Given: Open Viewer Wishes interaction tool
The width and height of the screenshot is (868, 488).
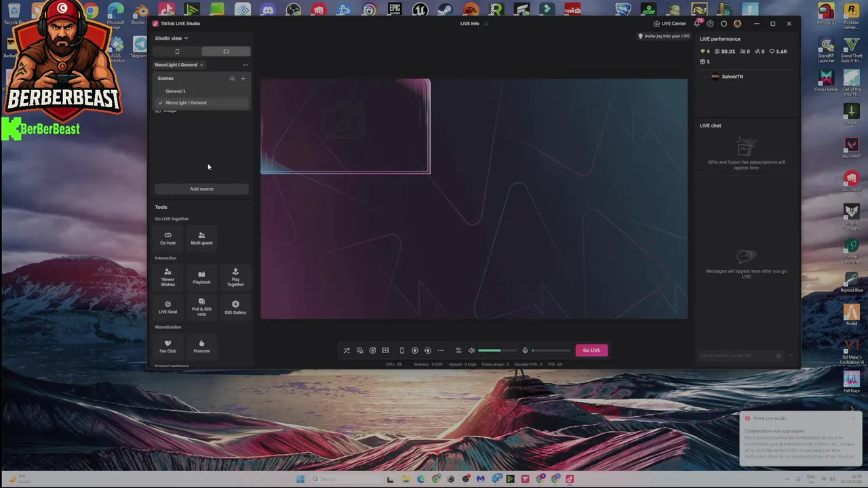Looking at the screenshot, I should (167, 277).
